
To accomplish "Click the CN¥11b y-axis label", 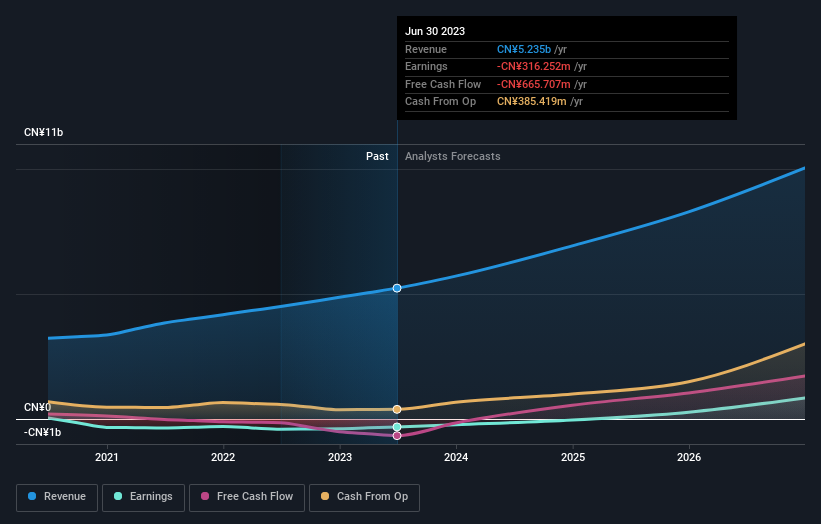I will tap(43, 132).
